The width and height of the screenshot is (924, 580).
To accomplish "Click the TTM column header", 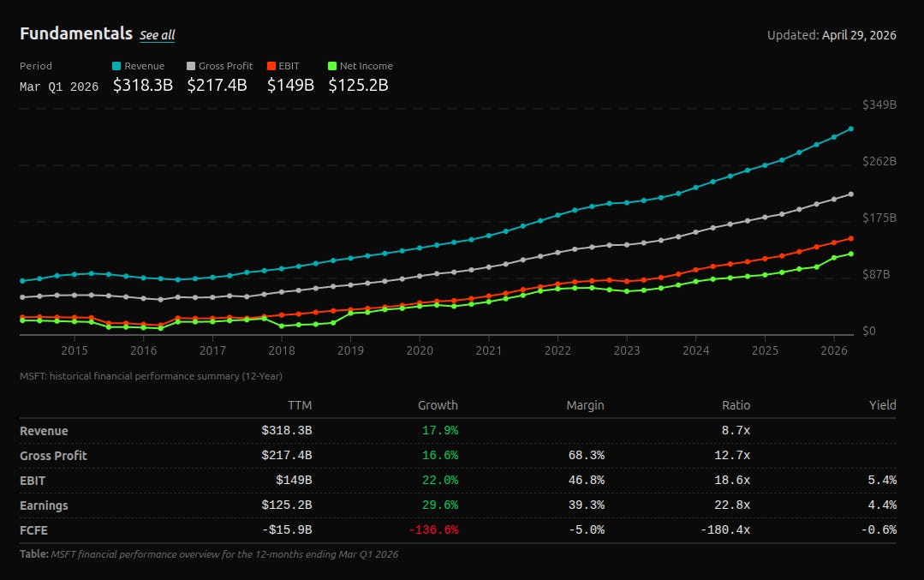I will [x=300, y=405].
